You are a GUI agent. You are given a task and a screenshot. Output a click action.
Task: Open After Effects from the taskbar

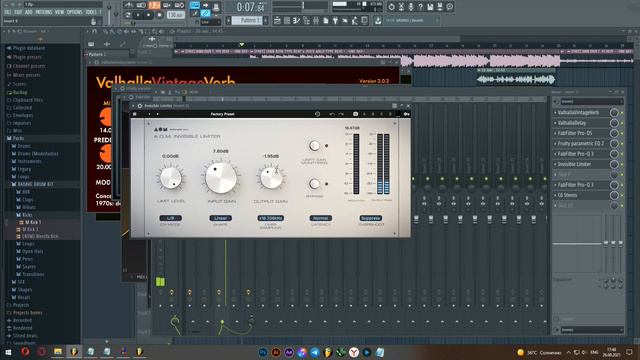tap(289, 352)
